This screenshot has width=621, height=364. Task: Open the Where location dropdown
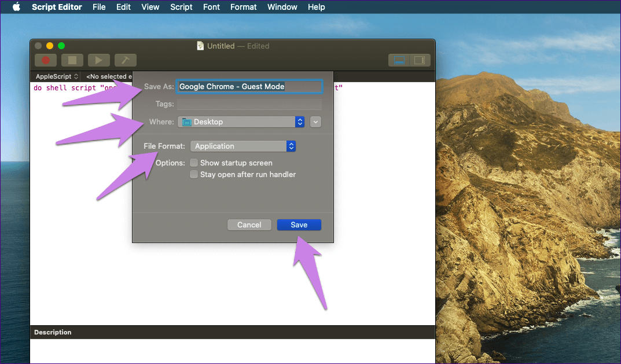[241, 122]
